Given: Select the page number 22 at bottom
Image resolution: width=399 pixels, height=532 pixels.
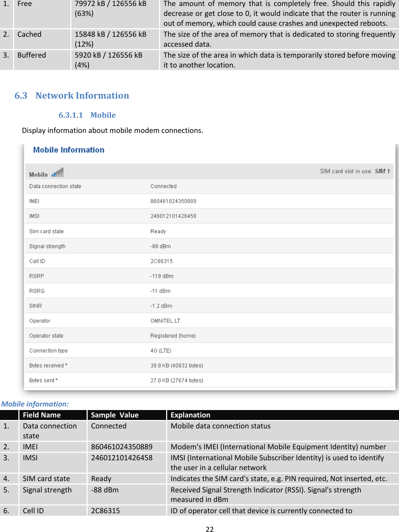Looking at the screenshot, I should (210, 529).
